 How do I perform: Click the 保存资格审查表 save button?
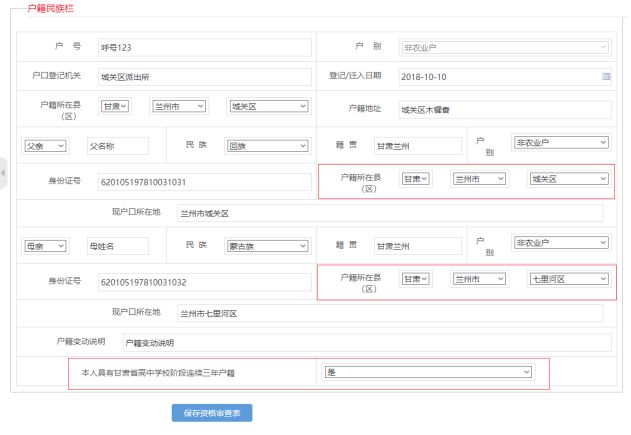[x=212, y=413]
